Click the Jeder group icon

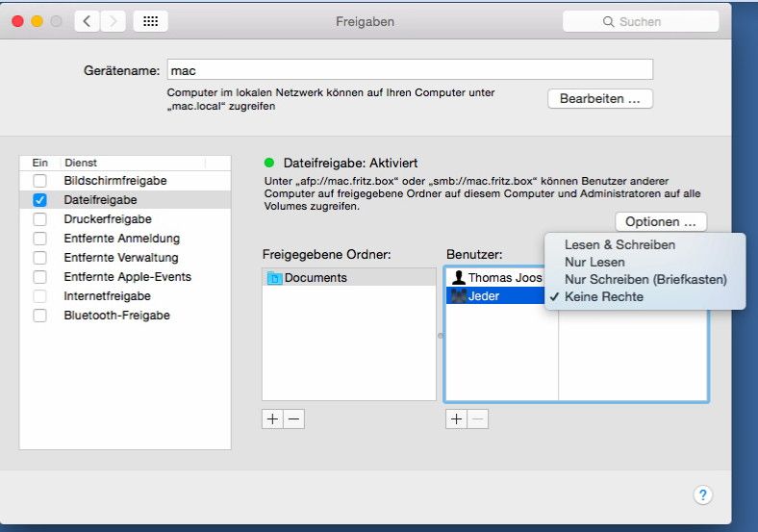pos(458,296)
